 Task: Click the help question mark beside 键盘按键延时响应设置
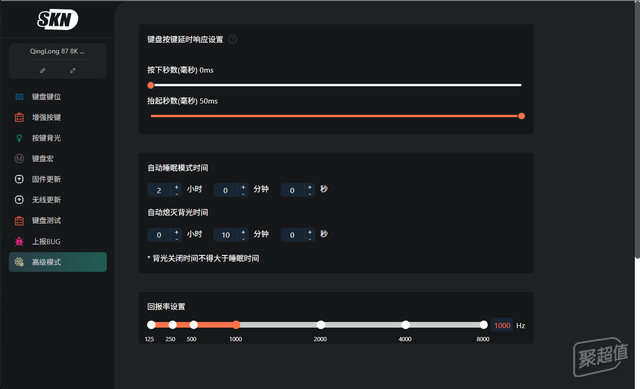click(232, 39)
